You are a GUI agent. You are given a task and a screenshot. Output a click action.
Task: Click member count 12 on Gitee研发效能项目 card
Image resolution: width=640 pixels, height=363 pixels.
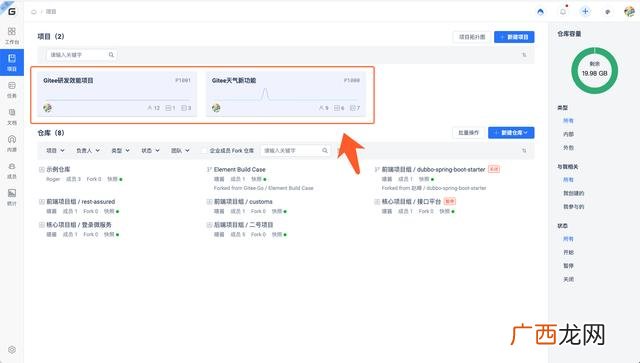coord(153,108)
